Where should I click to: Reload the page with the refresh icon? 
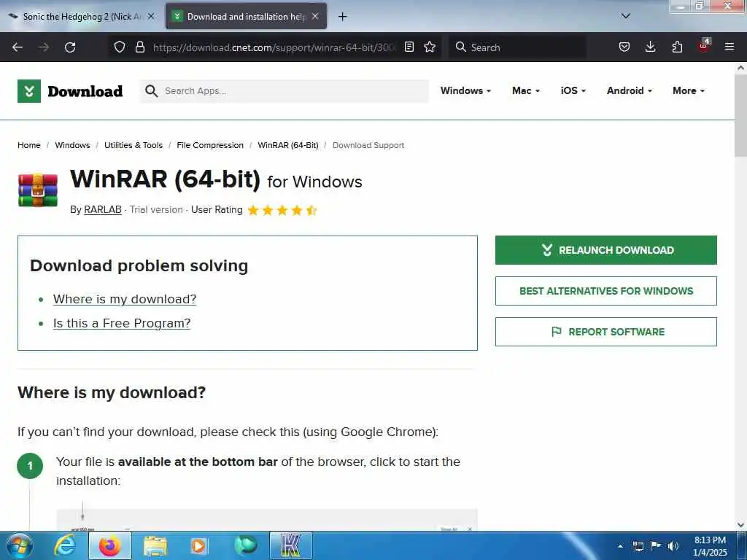coord(70,47)
